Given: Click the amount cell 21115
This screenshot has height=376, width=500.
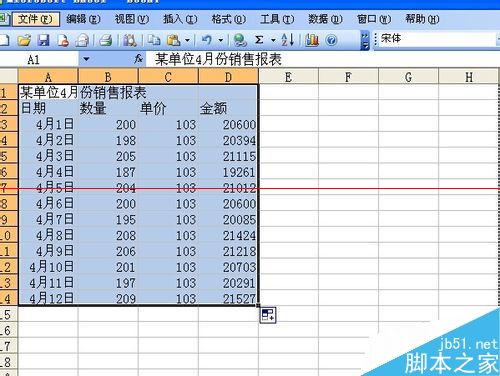Looking at the screenshot, I should 228,156.
